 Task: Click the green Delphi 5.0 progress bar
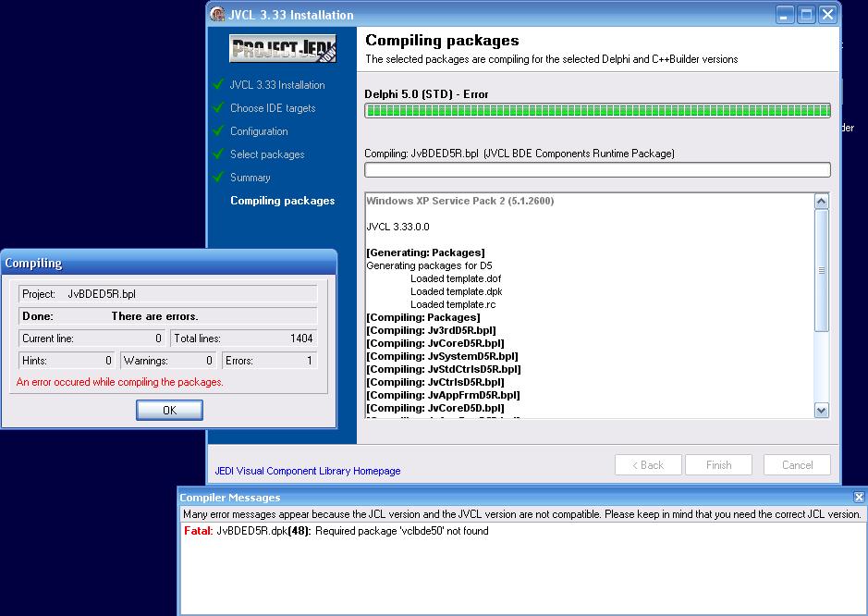597,110
